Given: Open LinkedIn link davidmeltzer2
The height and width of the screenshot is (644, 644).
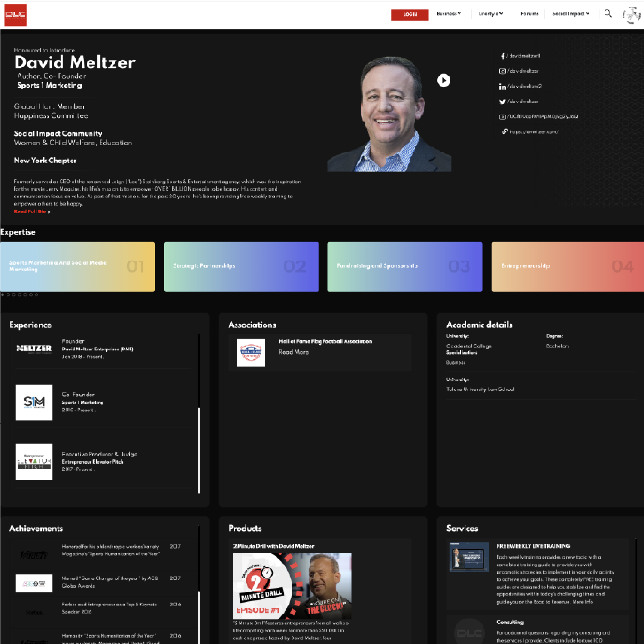Looking at the screenshot, I should [520, 86].
